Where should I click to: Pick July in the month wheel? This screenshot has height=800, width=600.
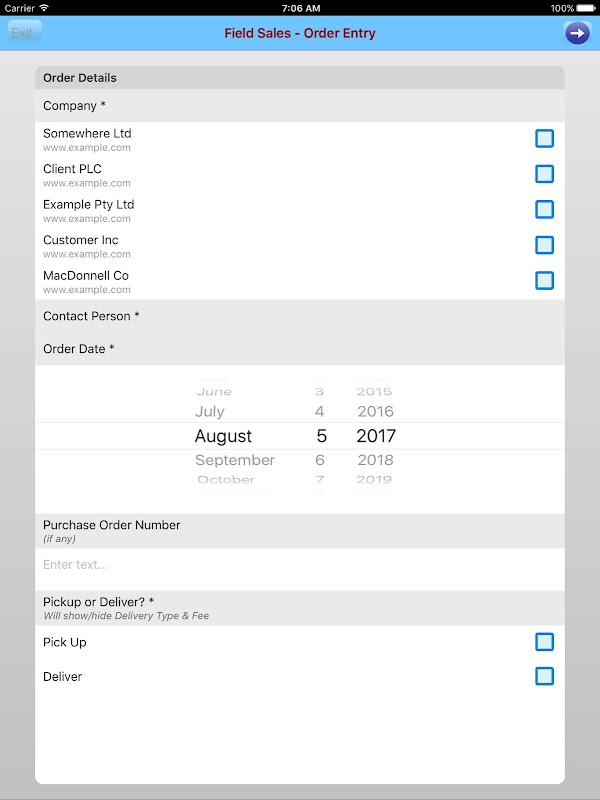click(x=210, y=412)
